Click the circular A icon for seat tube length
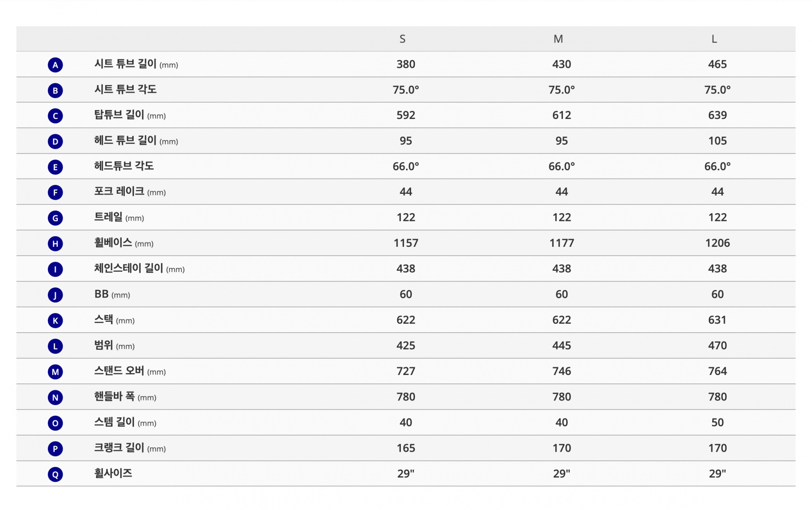The width and height of the screenshot is (812, 510). (55, 65)
